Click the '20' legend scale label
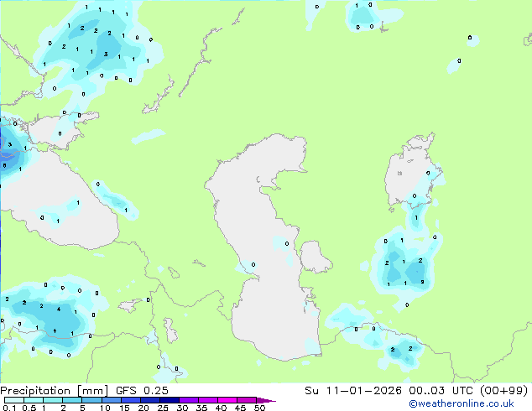Viewport: 532px width, 411px height. click(143, 408)
